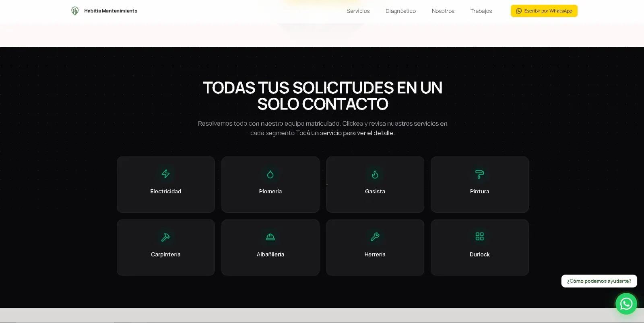Select the Durlock card label
The height and width of the screenshot is (323, 644).
tap(480, 255)
